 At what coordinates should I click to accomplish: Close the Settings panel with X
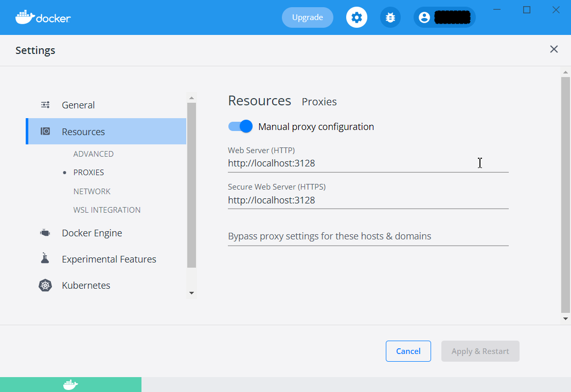(x=554, y=49)
